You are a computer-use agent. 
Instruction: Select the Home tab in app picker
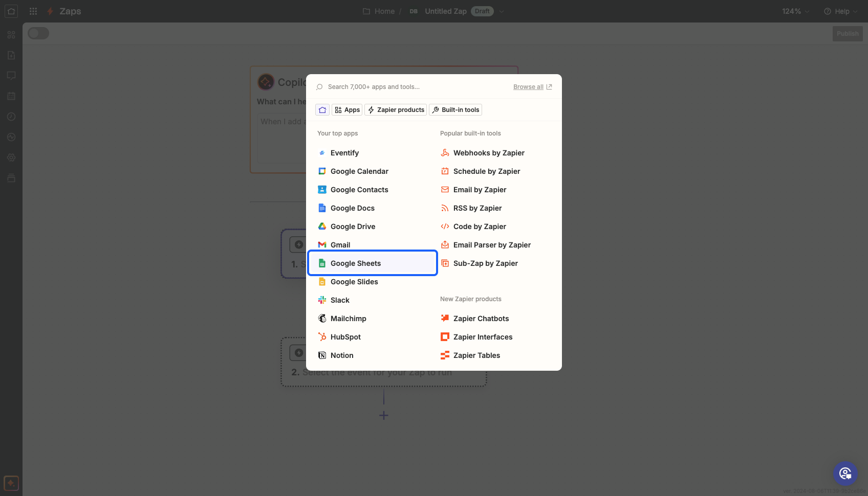[x=322, y=110]
